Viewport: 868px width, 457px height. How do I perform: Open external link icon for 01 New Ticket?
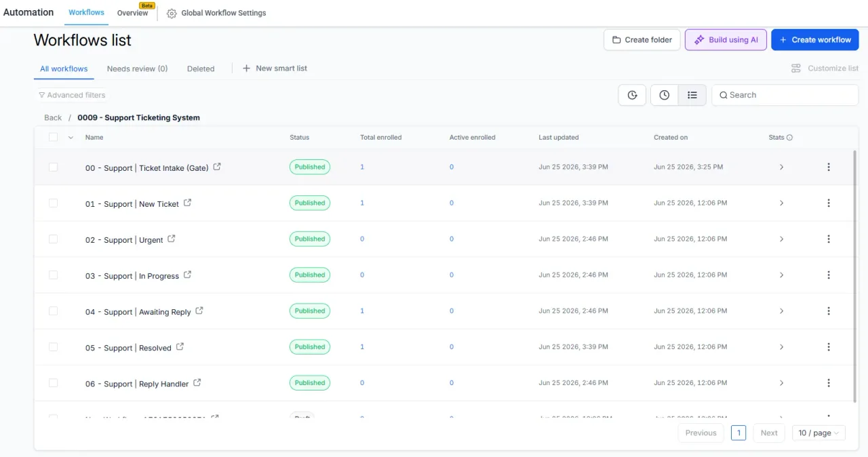(x=188, y=203)
